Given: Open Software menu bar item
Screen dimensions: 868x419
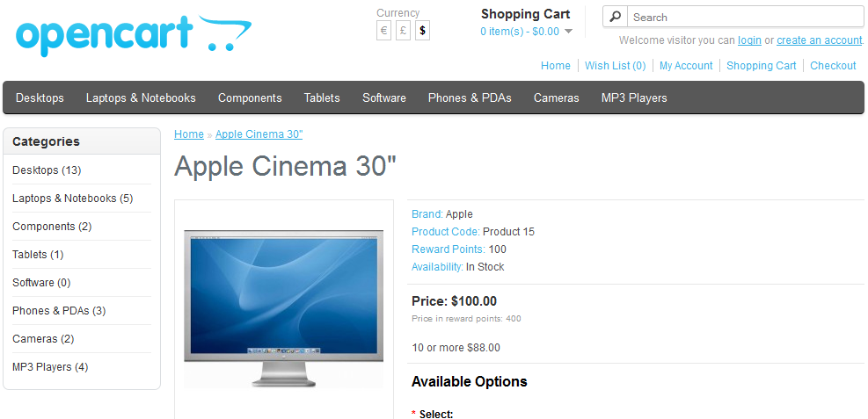Looking at the screenshot, I should [384, 98].
